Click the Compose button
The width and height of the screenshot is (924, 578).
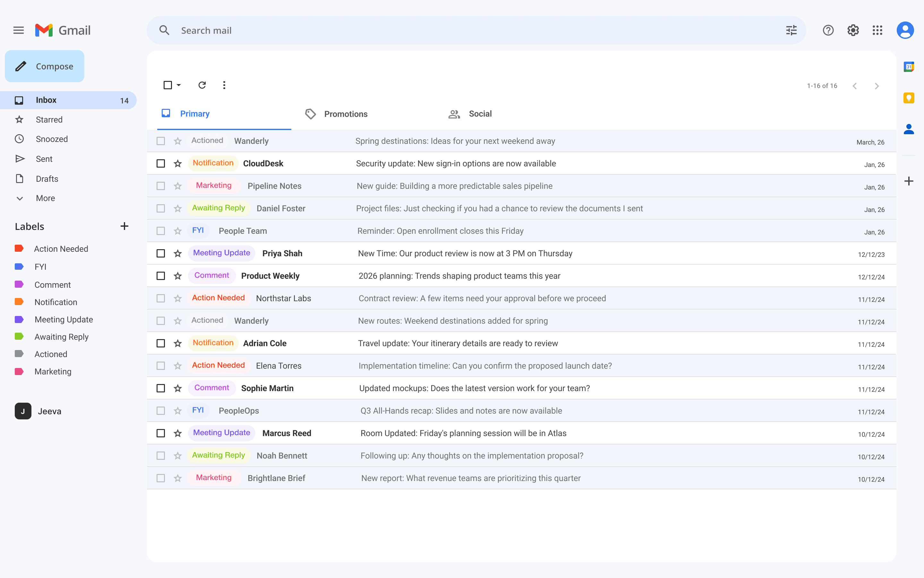tap(45, 66)
